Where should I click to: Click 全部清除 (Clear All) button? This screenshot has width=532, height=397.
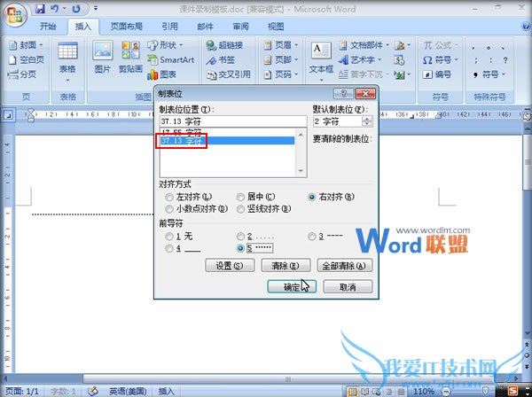click(x=344, y=266)
